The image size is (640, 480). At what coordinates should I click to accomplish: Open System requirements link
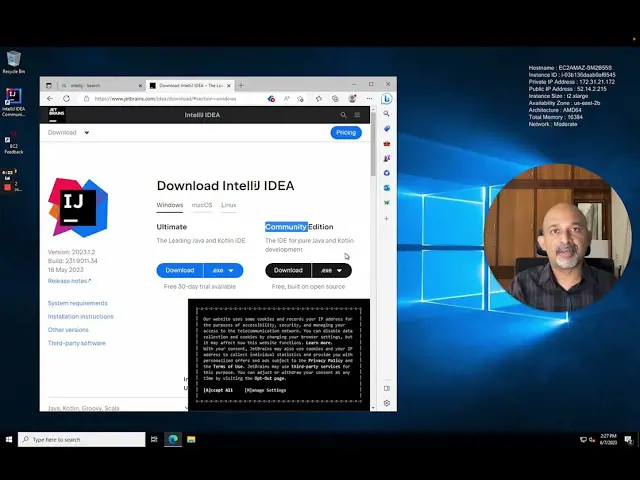(78, 303)
